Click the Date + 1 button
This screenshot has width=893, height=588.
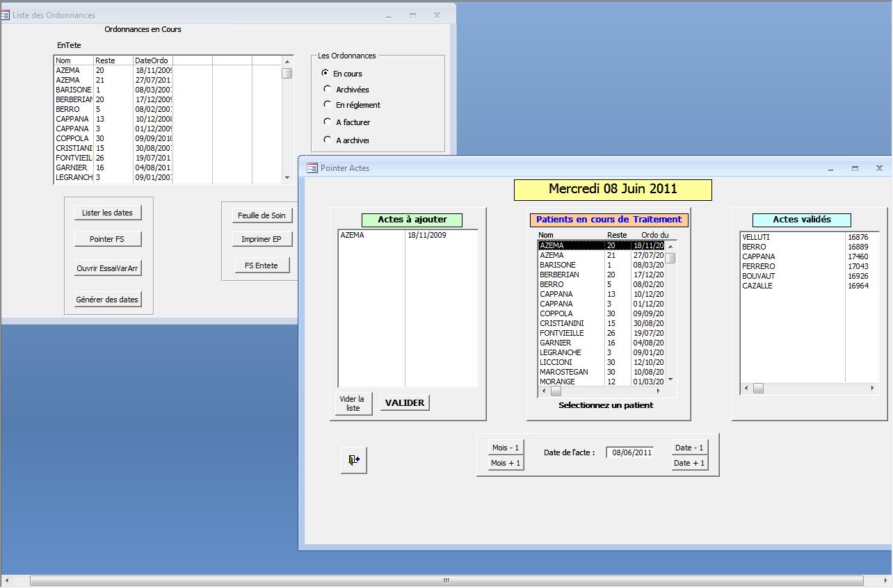[x=689, y=463]
